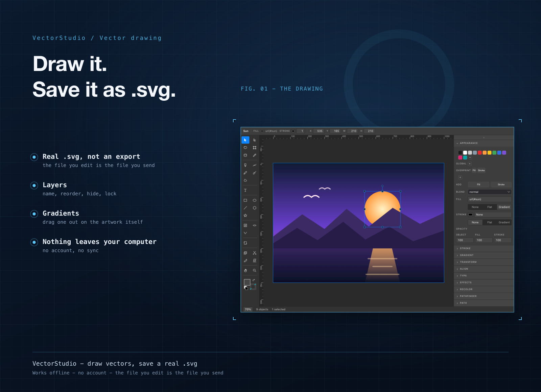The image size is (541, 392).
Task: Select the Pencil tool
Action: click(245, 173)
